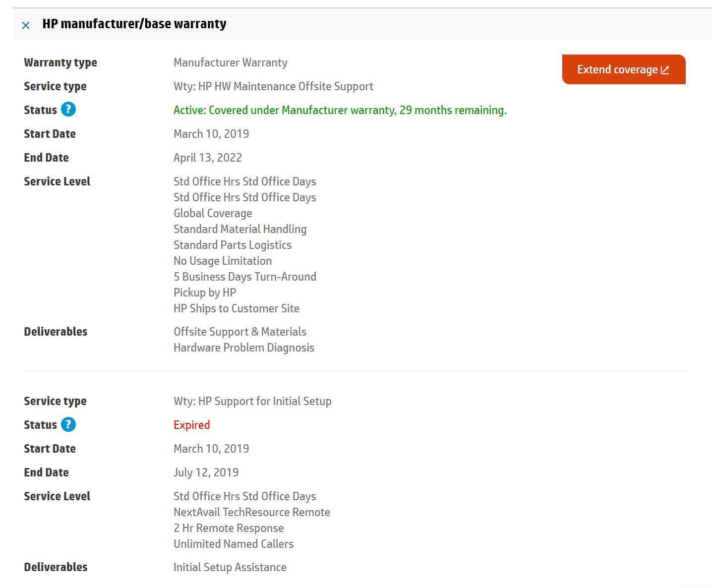Click the Pickup by HP entry

(x=204, y=293)
